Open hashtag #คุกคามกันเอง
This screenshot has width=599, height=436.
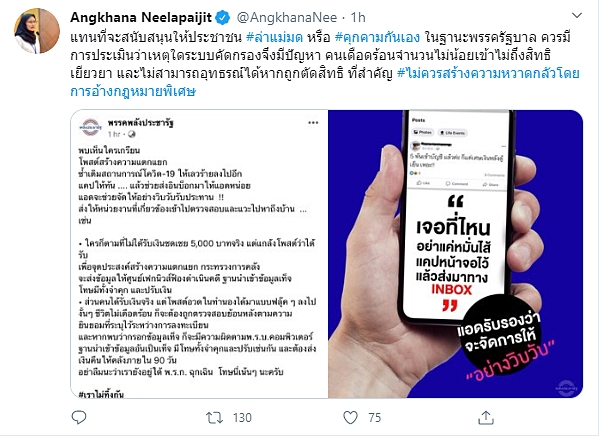[x=377, y=37]
